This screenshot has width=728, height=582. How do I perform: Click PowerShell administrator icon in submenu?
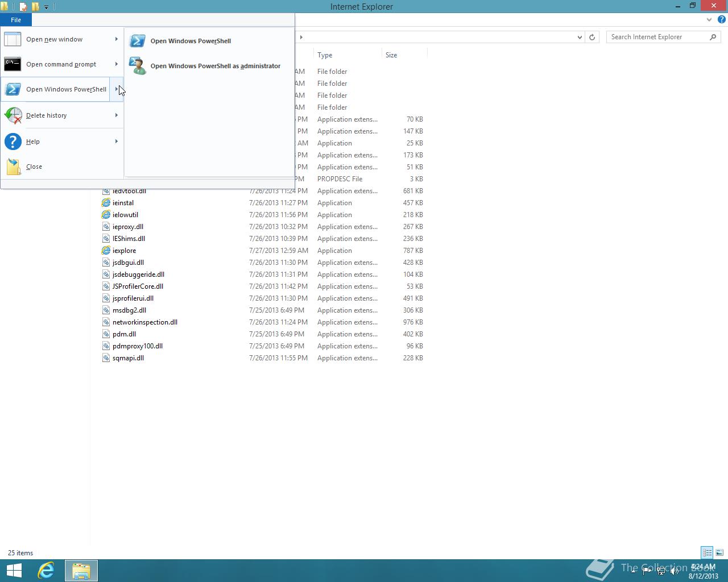[137, 66]
